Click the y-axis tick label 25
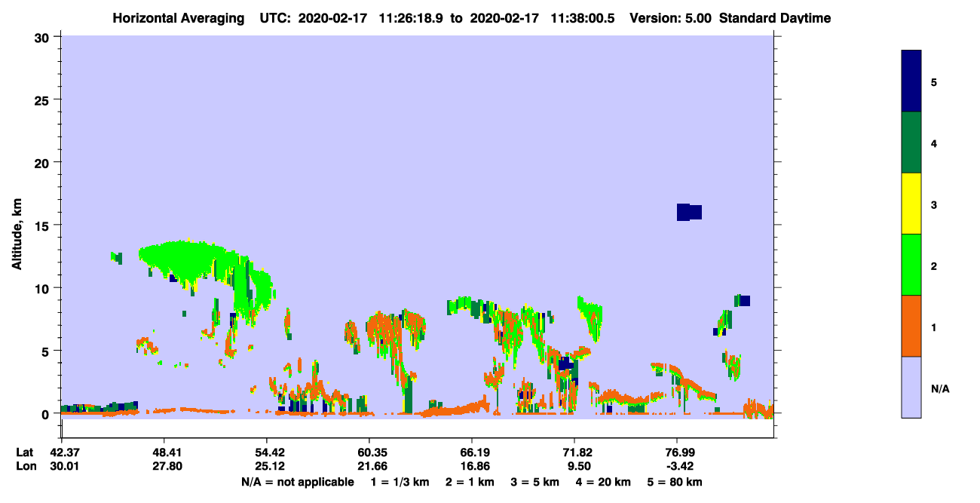This screenshot has width=980, height=503. coord(43,100)
